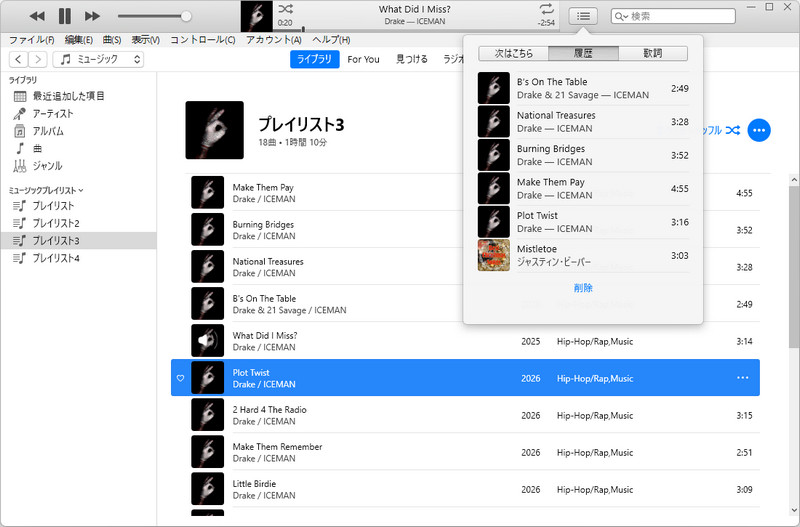The image size is (800, 527).
Task: Click Plot Twist in the history list
Action: point(583,222)
